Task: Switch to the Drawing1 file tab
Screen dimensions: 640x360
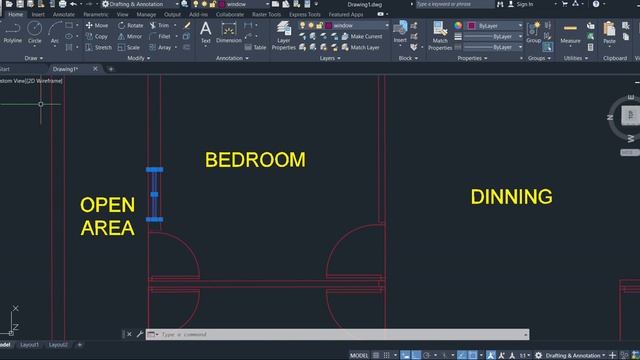Action: 65,69
